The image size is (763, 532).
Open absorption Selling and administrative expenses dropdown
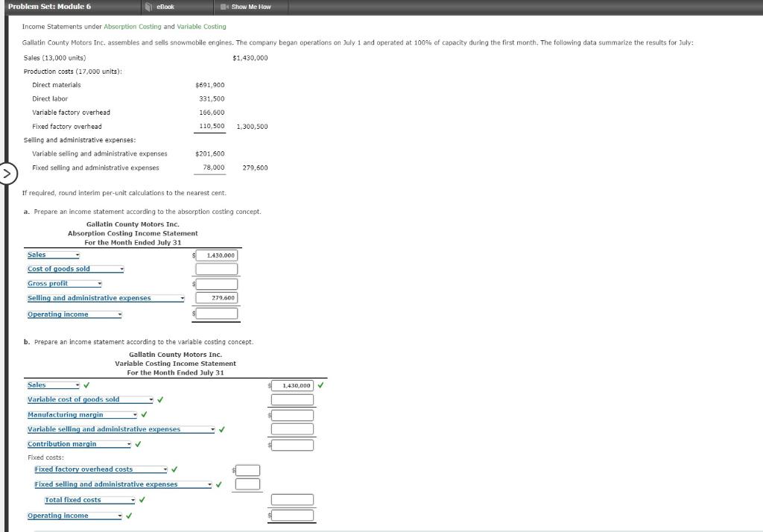pos(106,298)
